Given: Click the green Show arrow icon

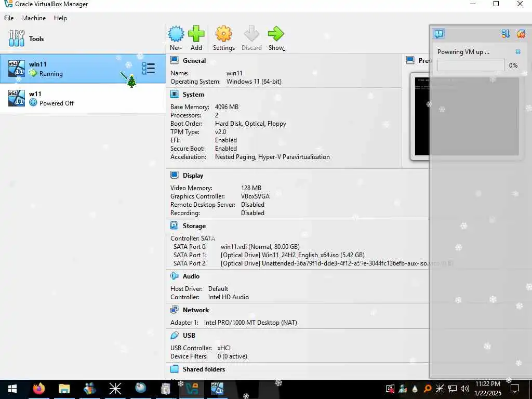Looking at the screenshot, I should pyautogui.click(x=275, y=34).
